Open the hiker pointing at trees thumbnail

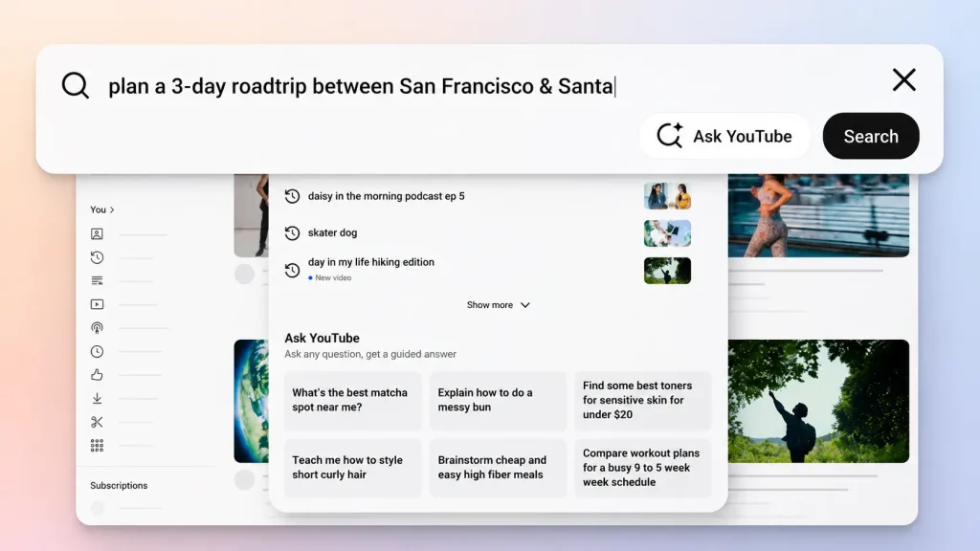tap(819, 401)
